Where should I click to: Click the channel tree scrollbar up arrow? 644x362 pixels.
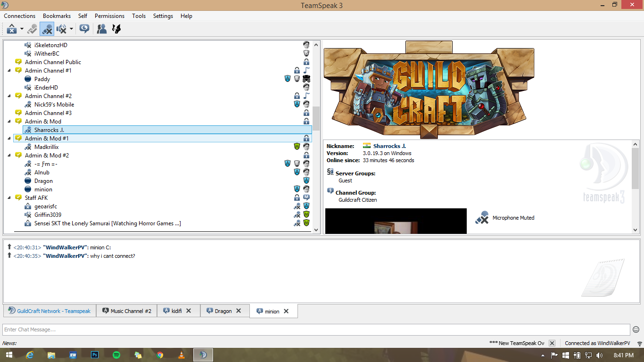pos(316,44)
